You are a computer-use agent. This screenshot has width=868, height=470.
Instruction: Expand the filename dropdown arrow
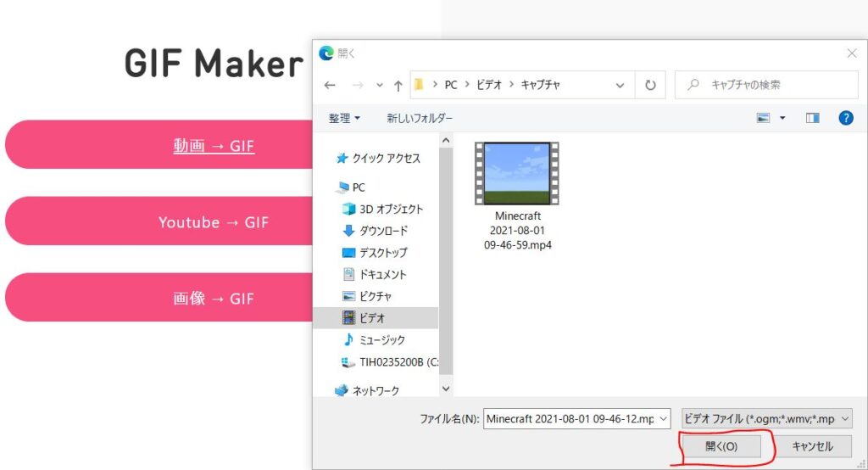(x=663, y=419)
